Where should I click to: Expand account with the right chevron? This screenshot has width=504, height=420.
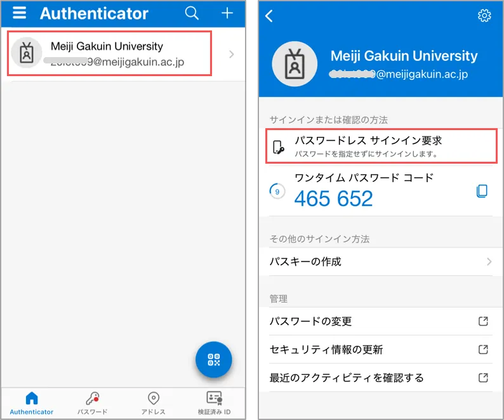[232, 54]
